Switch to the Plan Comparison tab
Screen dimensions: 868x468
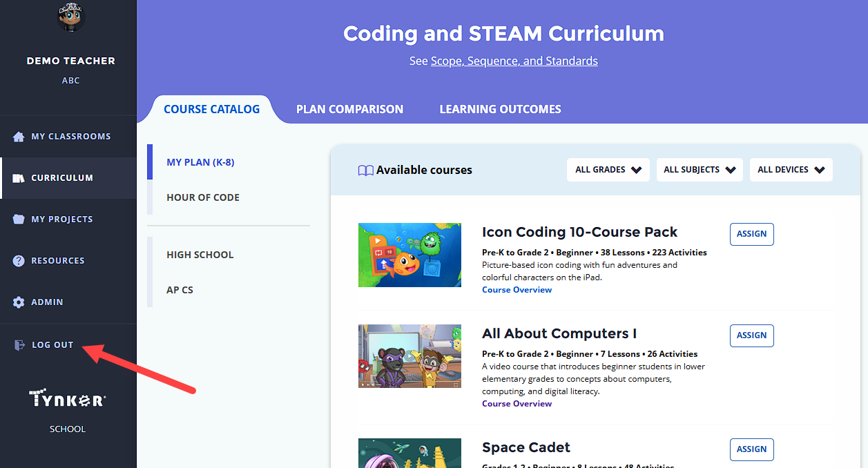coord(349,109)
